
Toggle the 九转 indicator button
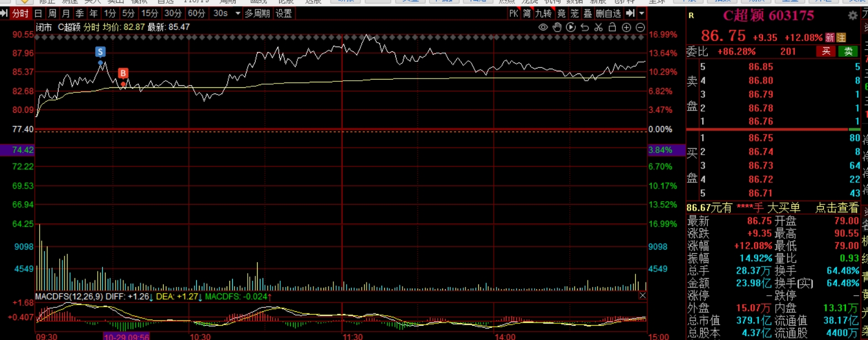(x=543, y=13)
